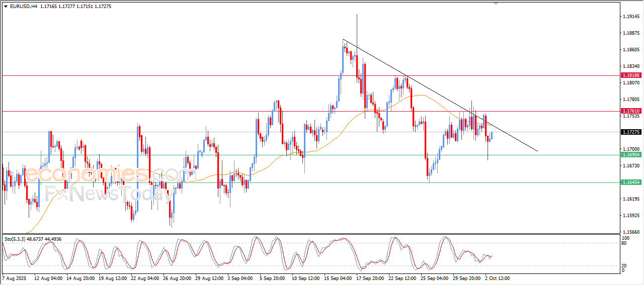Click the 1.15660 price axis value
The height and width of the screenshot is (285, 644).
(631, 232)
